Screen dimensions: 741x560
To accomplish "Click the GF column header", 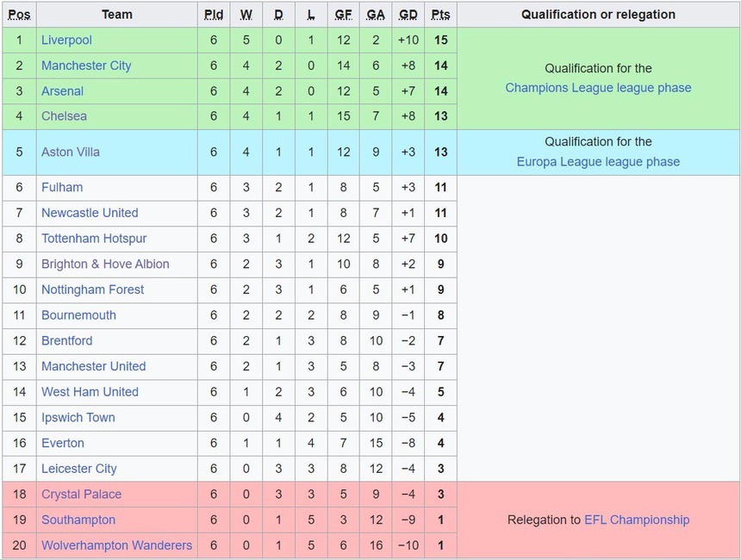I will tap(343, 15).
